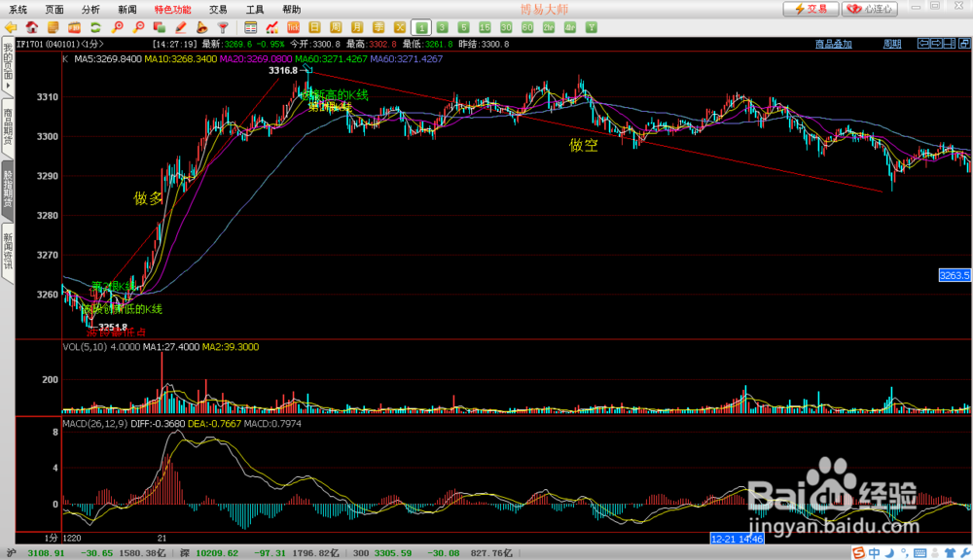
Task: Select the 新闻资讯 side tab
Action: tap(8, 251)
